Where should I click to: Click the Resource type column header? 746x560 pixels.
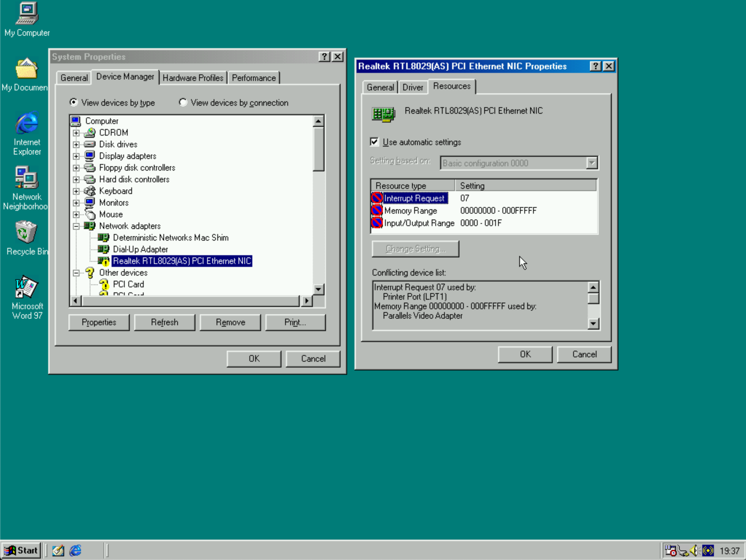(x=413, y=186)
